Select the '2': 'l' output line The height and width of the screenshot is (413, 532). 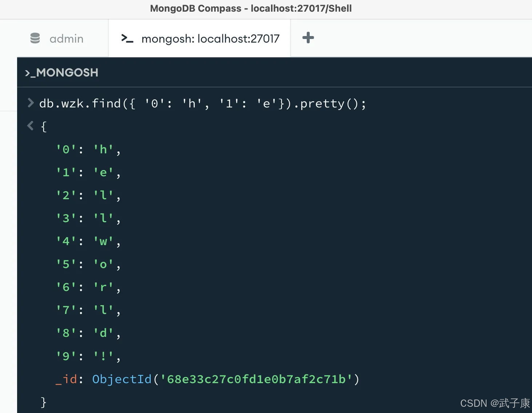tap(88, 196)
